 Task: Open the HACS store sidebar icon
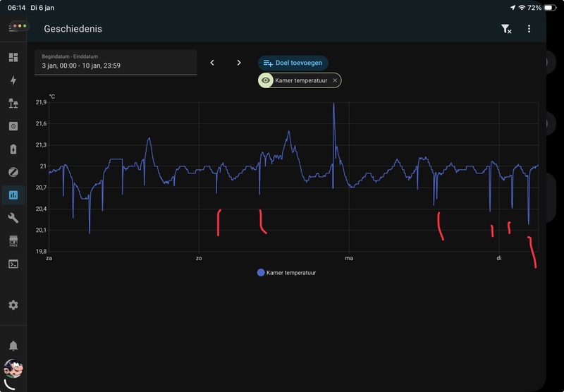click(13, 241)
